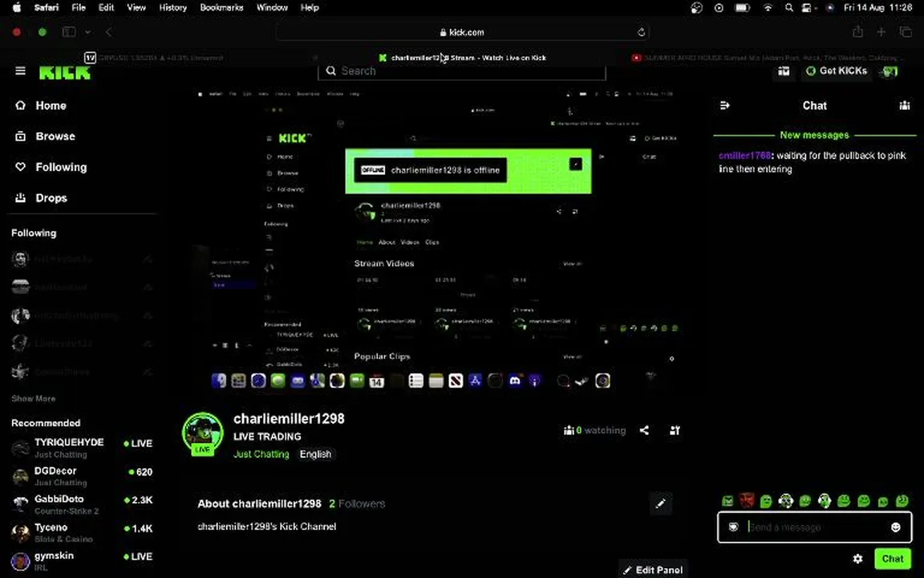Click the pencil edit about icon
This screenshot has height=578, width=924.
coord(661,503)
